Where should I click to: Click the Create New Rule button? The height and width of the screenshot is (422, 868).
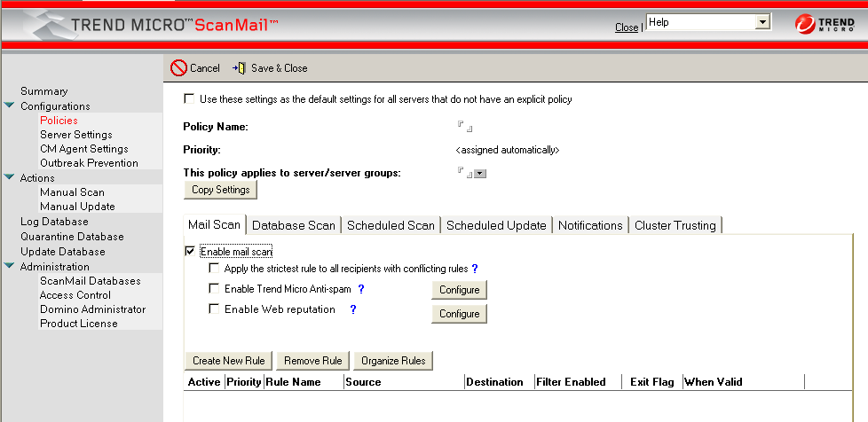click(x=229, y=361)
